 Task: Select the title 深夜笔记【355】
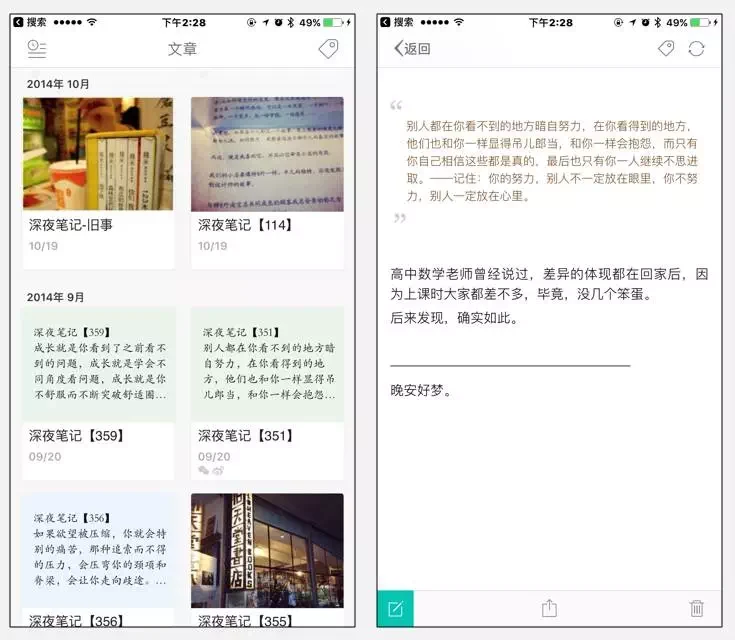pos(246,621)
